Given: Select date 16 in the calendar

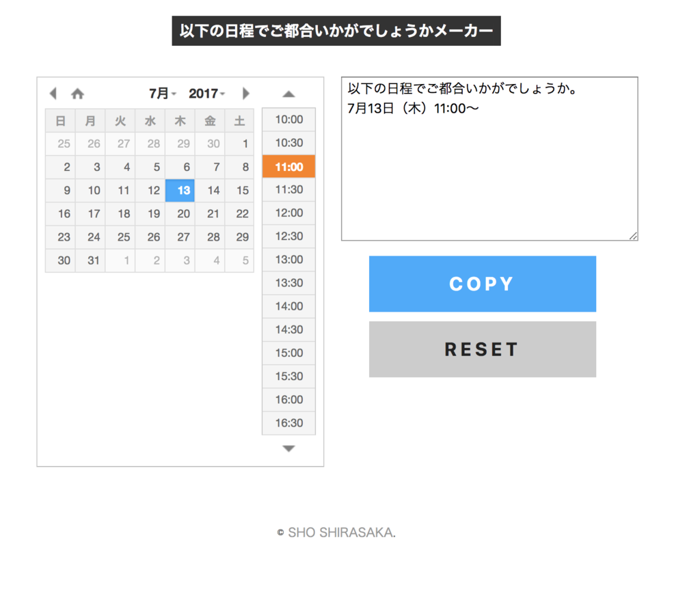Looking at the screenshot, I should pyautogui.click(x=60, y=214).
